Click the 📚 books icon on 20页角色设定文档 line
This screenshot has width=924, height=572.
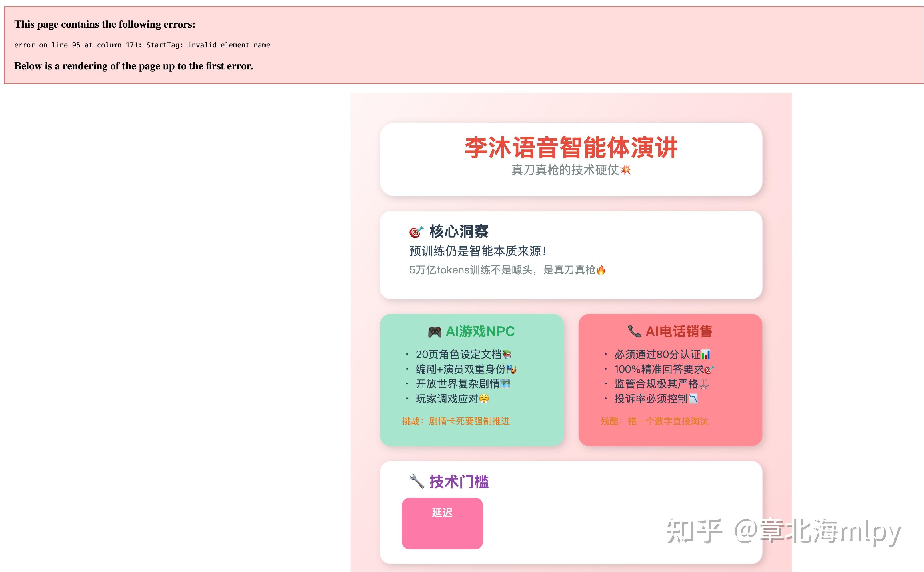pos(507,354)
